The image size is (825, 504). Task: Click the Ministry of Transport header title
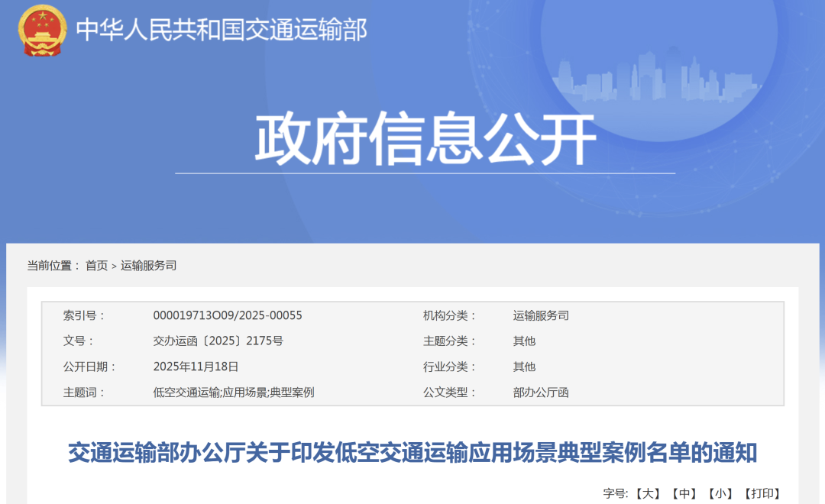222,29
